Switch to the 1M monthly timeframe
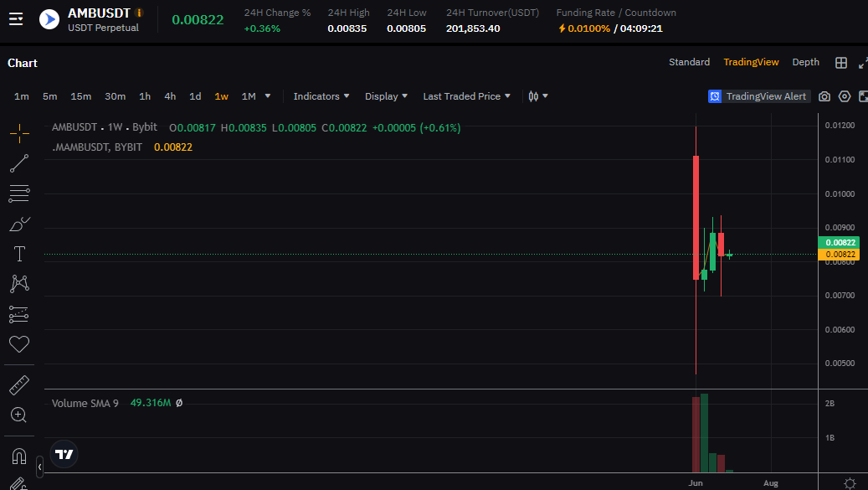This screenshot has height=490, width=868. point(249,96)
